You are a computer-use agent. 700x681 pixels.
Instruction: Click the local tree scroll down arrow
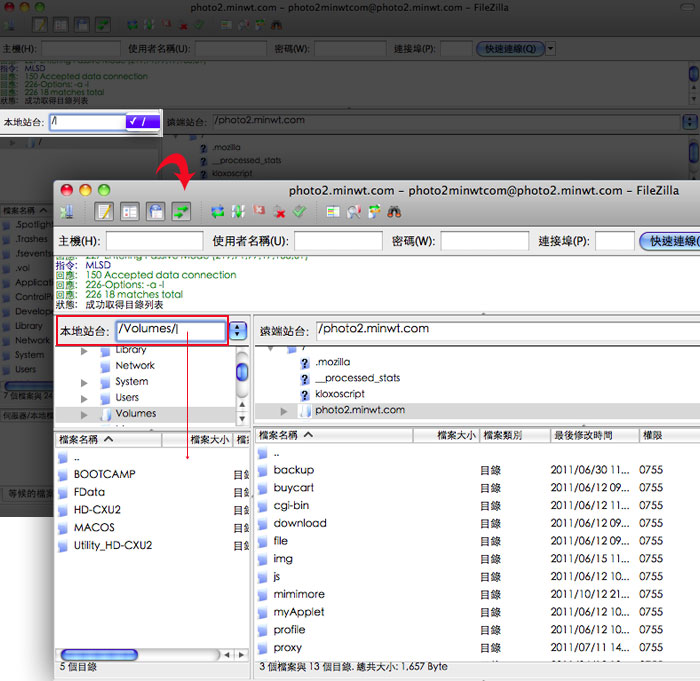pos(242,419)
